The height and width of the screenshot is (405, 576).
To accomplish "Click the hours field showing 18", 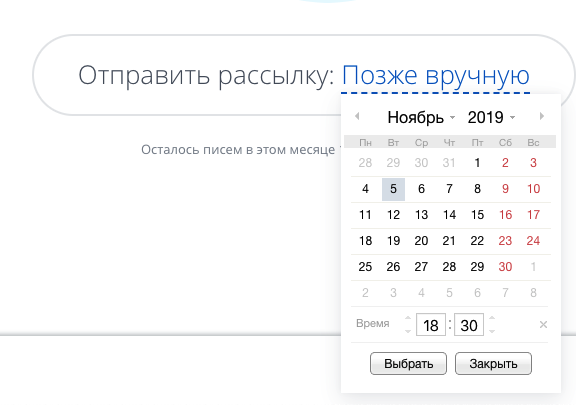I will point(431,325).
